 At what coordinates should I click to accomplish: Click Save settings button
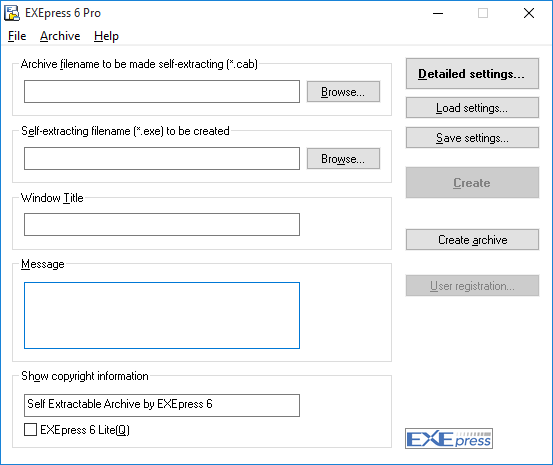coord(472,138)
